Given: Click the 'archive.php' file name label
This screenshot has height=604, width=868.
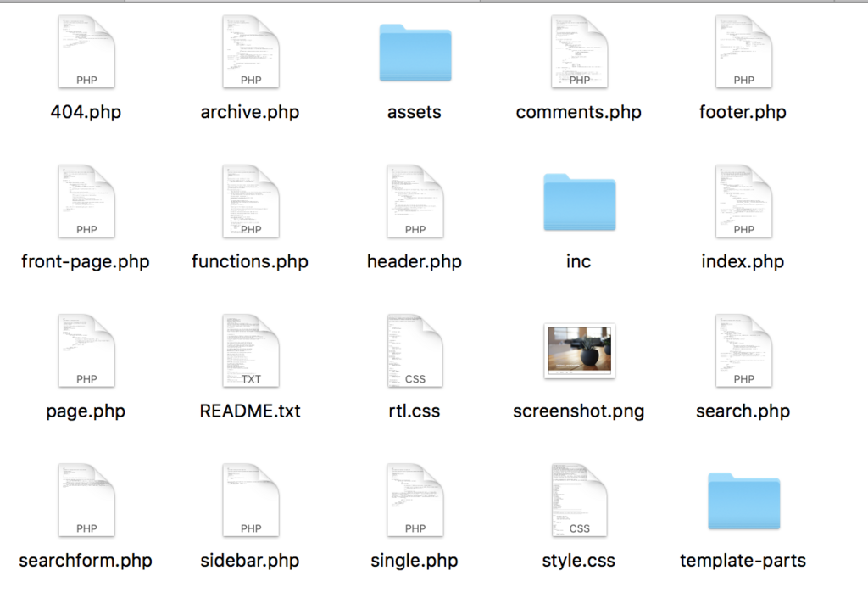Looking at the screenshot, I should point(250,113).
